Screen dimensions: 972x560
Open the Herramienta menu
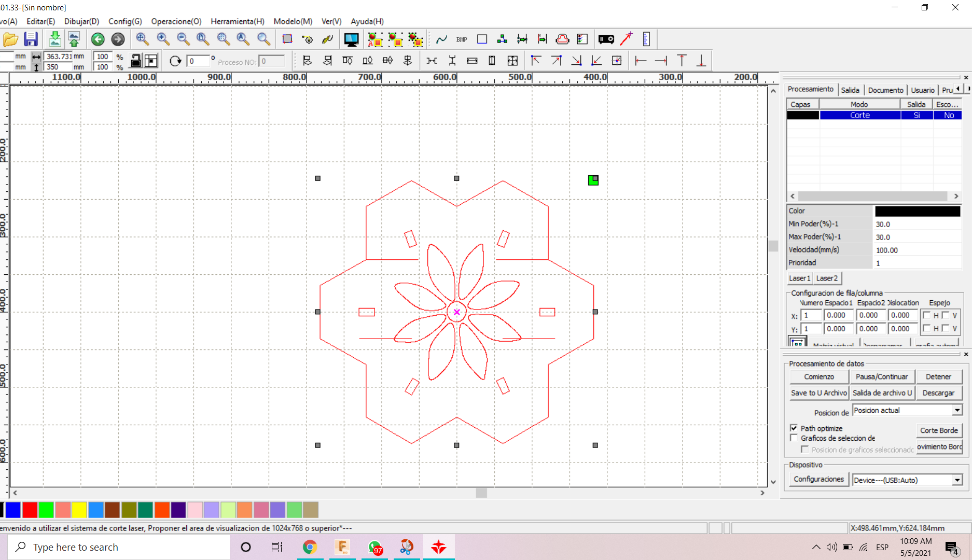238,21
